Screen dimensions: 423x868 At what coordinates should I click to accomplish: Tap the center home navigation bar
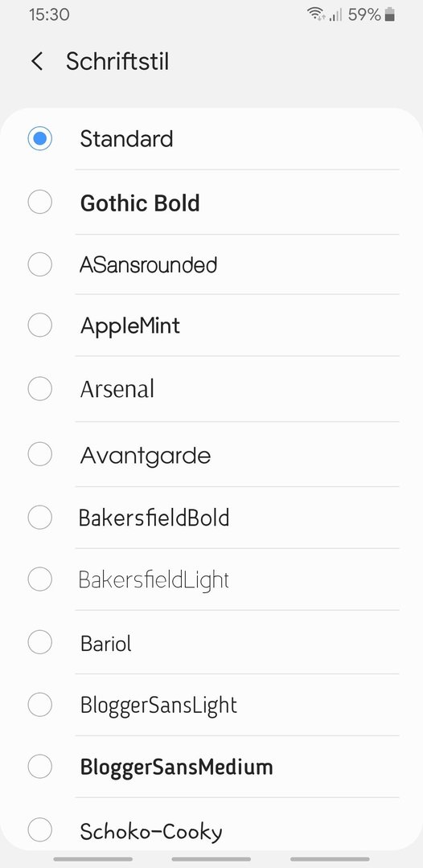(211, 859)
